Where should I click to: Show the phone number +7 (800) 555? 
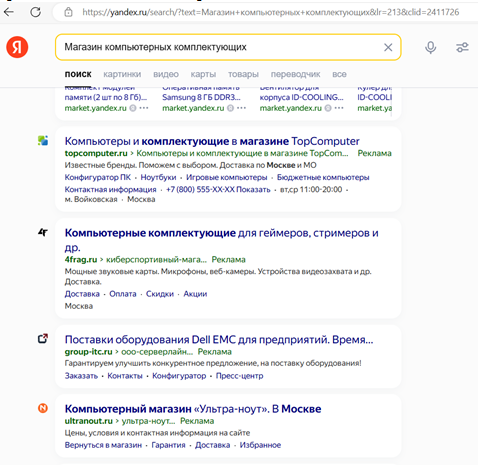point(218,189)
